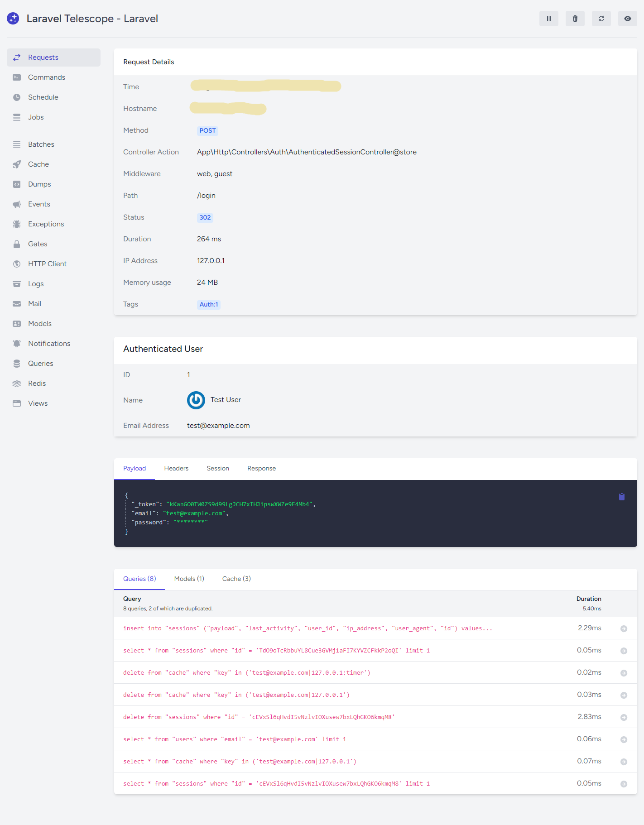Open details of delete from sessions query

[x=624, y=718]
